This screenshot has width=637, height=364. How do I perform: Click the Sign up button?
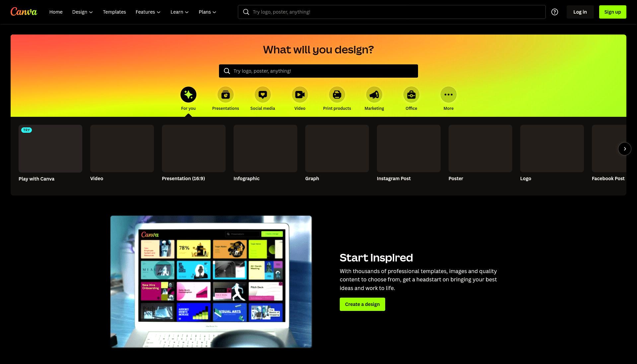tap(612, 12)
